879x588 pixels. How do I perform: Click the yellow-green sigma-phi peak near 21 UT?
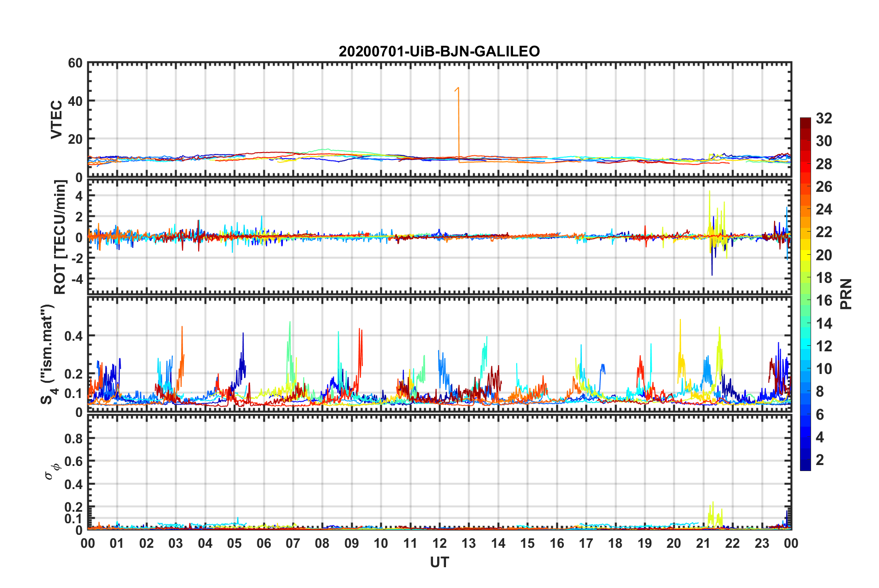point(713,502)
